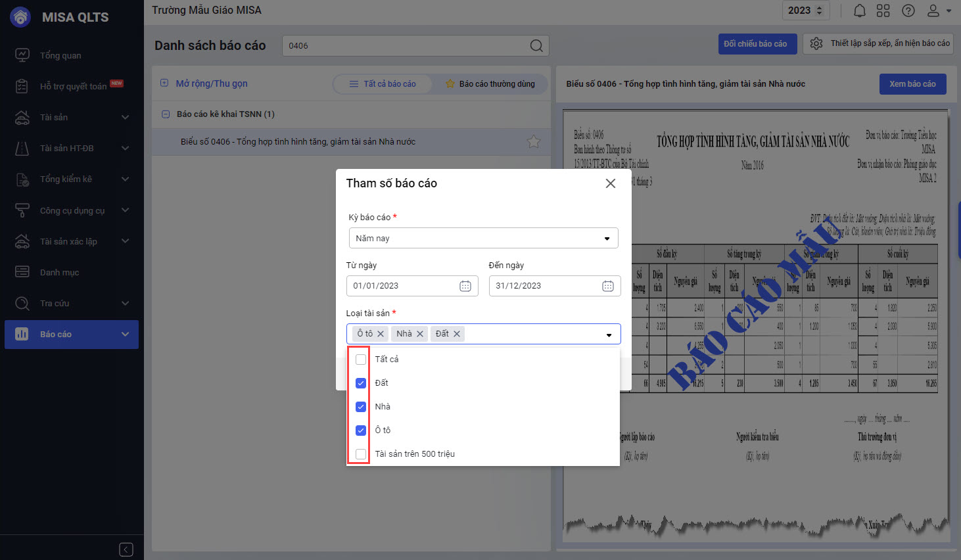Expand Tổng kiểm kê menu chevron
961x560 pixels.
click(x=125, y=179)
